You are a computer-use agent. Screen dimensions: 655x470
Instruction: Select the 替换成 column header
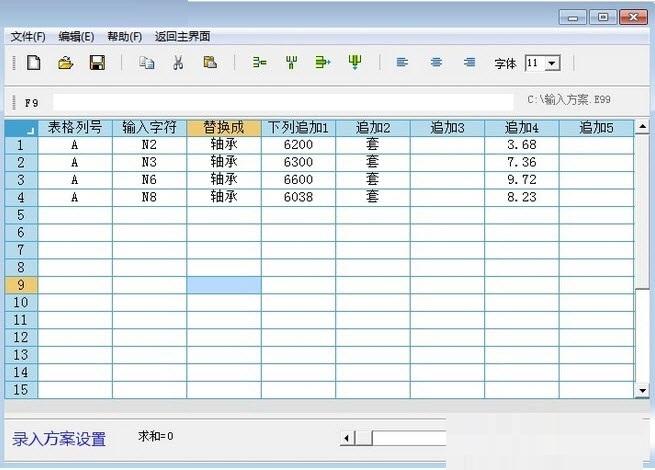coord(224,128)
